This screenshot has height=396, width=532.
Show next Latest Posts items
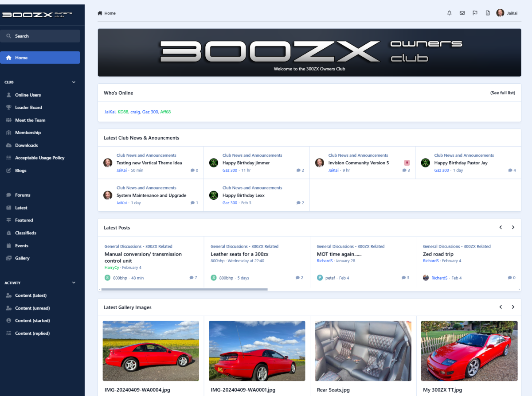coord(513,228)
